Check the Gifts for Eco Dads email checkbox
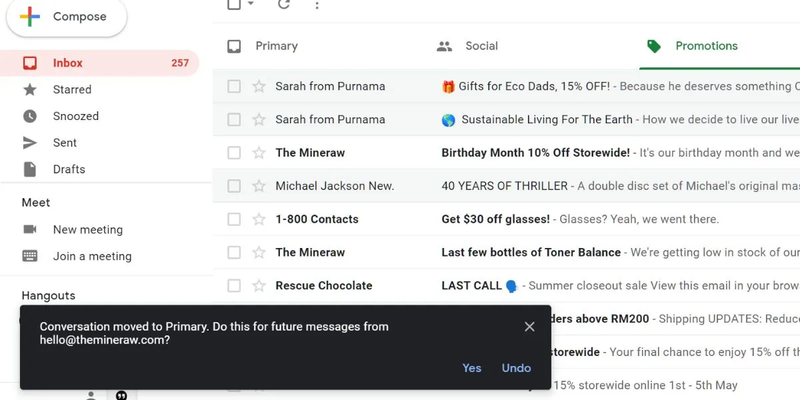800x400 pixels. pos(234,86)
